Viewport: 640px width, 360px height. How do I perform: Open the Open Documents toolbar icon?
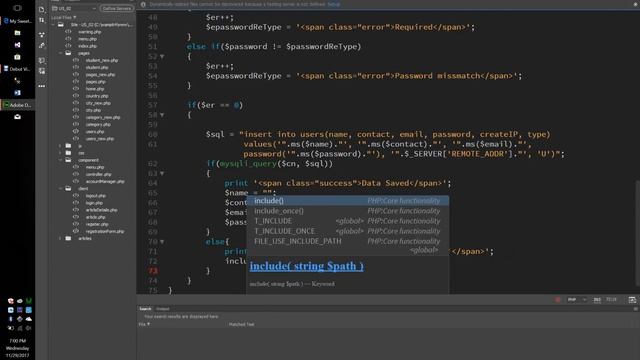(42, 9)
